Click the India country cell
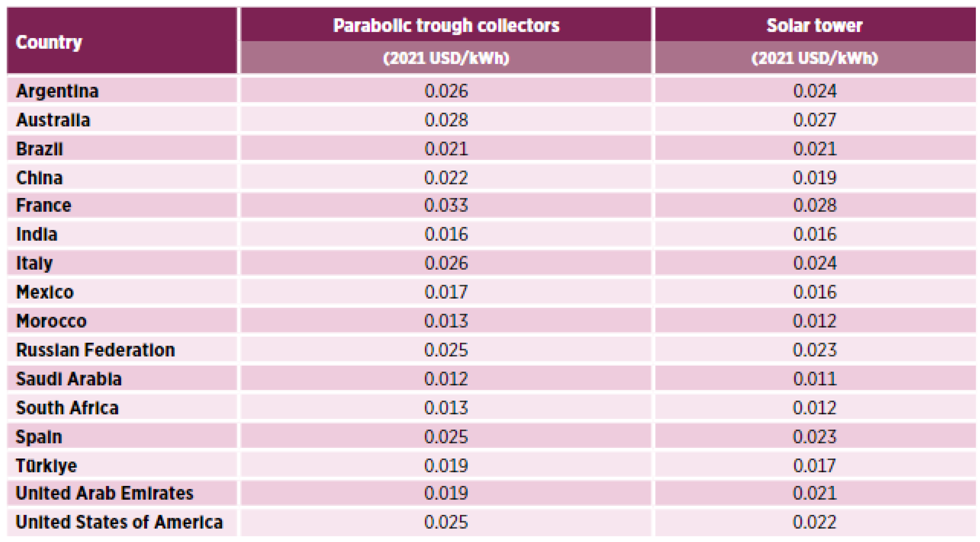 pos(37,234)
